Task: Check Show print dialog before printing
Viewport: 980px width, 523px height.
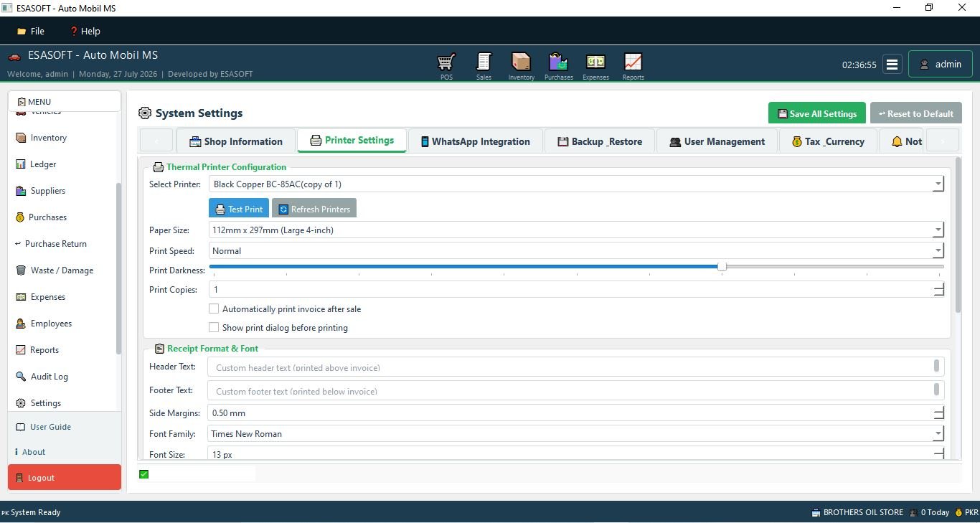Action: [x=214, y=327]
